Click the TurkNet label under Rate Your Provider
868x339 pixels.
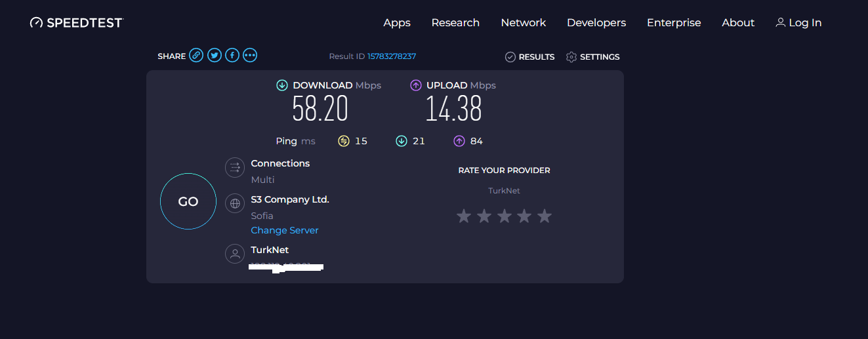coord(504,191)
